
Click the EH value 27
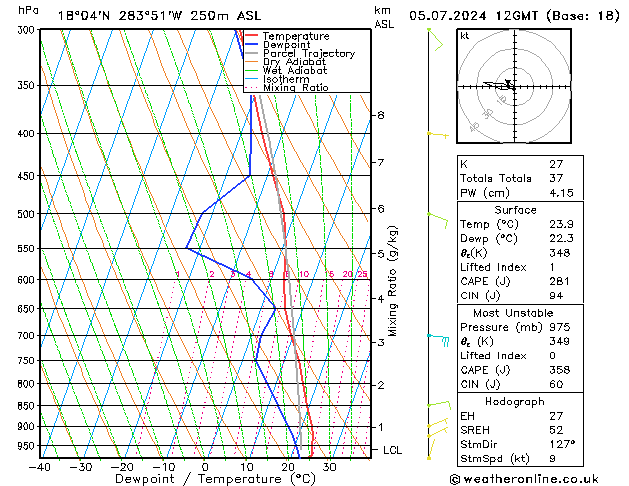(x=556, y=416)
